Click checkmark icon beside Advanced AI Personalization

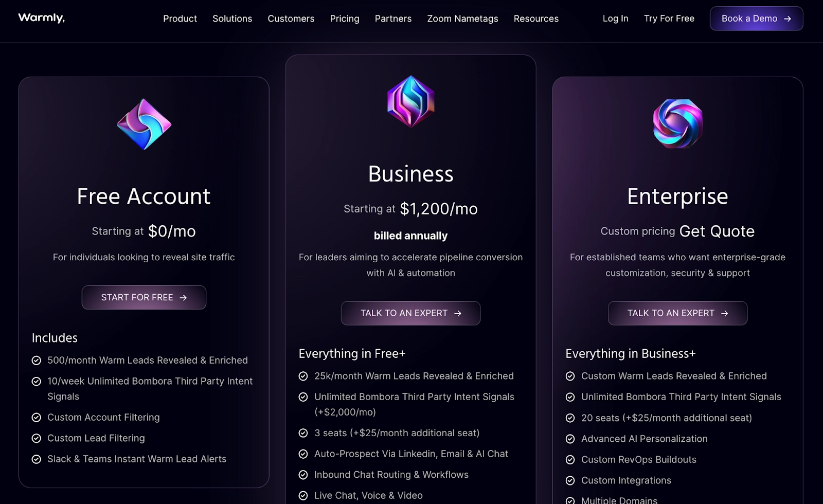pos(570,439)
